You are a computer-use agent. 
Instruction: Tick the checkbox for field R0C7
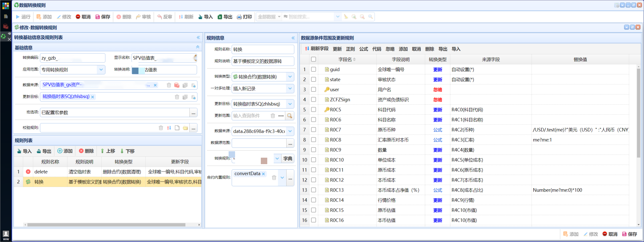(314, 130)
